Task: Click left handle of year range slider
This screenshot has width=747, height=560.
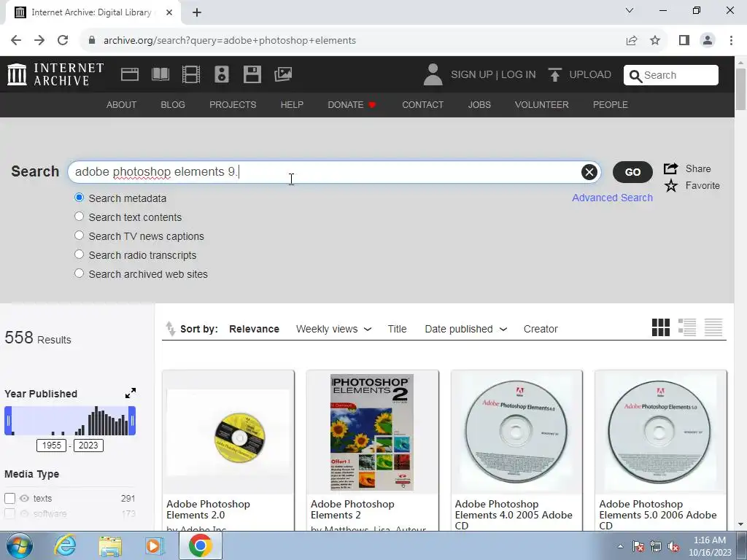Action: 8,421
